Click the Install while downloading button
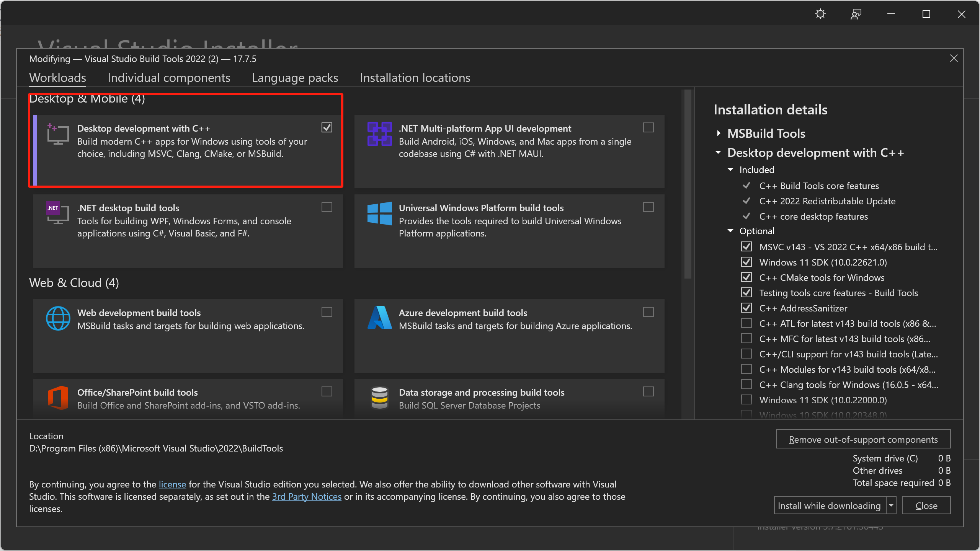Viewport: 980px width, 551px height. [x=830, y=505]
